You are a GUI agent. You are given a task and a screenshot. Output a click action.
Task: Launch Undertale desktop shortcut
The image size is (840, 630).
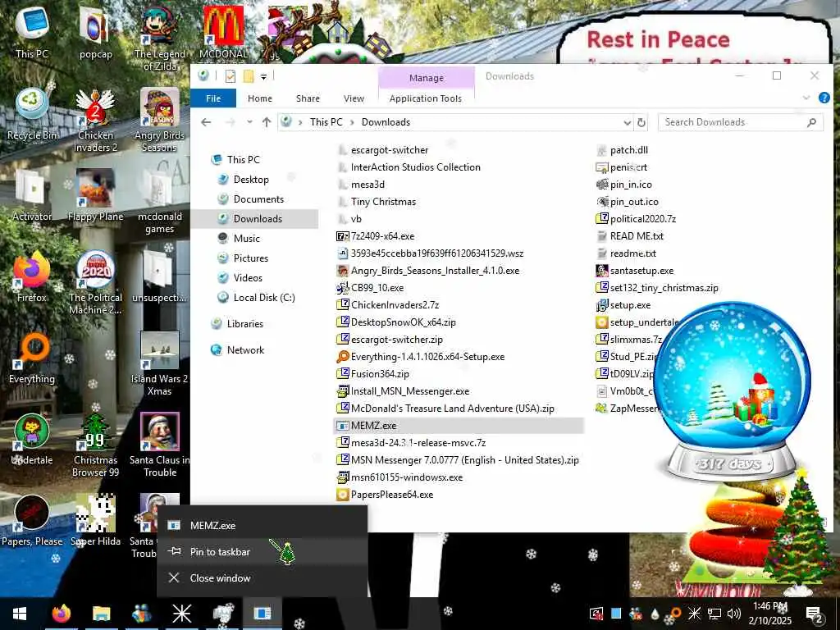tap(32, 440)
